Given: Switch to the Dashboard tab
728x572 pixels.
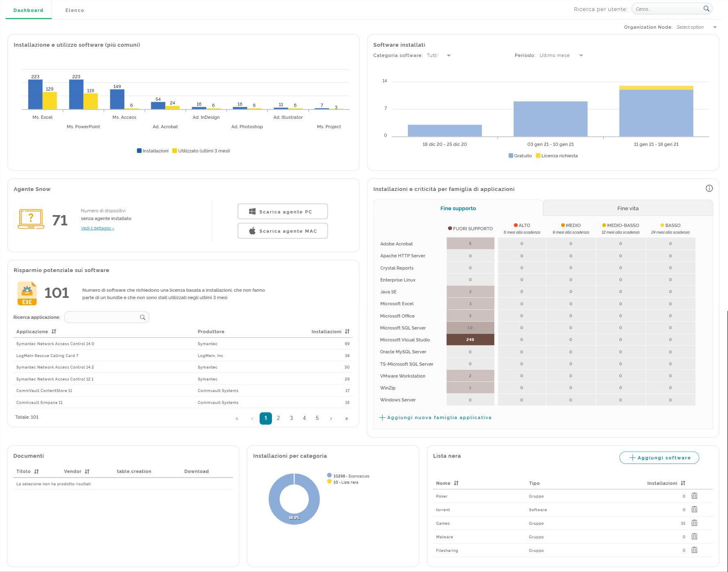Looking at the screenshot, I should [x=28, y=10].
